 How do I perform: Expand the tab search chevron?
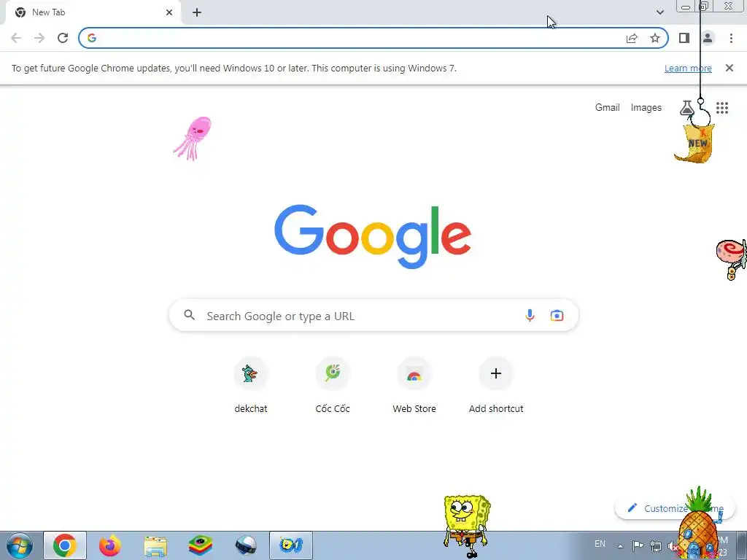point(659,12)
